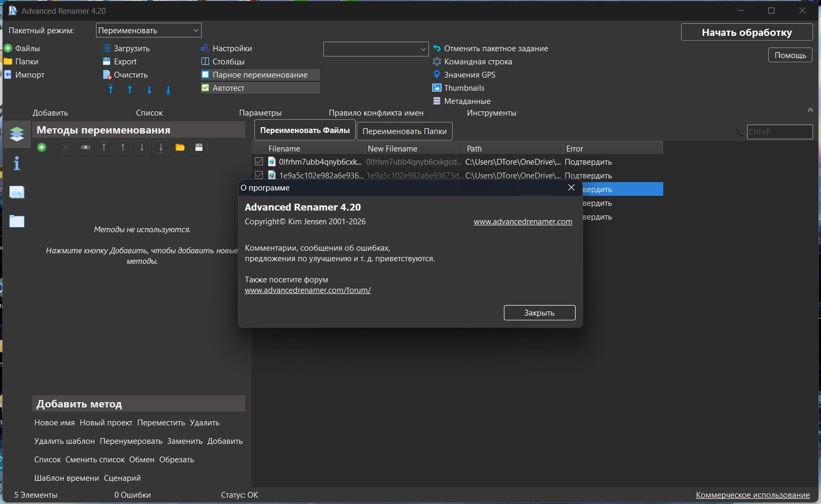The height and width of the screenshot is (504, 821).
Task: Switch to the Переименовать Файлы tab
Action: [305, 130]
